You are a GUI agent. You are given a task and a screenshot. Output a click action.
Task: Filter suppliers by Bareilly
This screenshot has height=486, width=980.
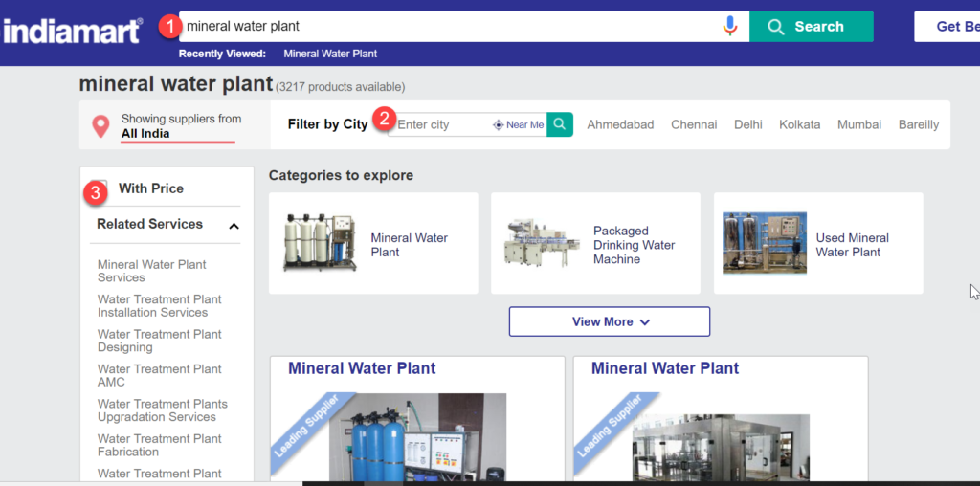pyautogui.click(x=919, y=125)
